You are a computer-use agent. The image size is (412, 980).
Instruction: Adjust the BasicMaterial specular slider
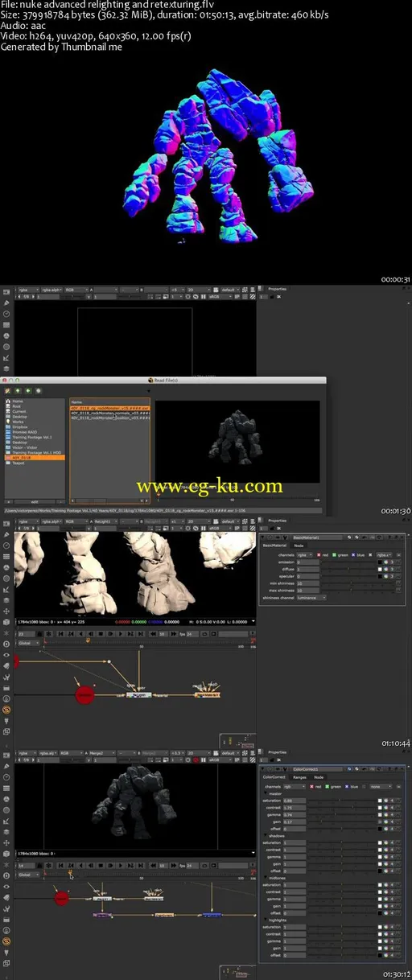tap(347, 576)
